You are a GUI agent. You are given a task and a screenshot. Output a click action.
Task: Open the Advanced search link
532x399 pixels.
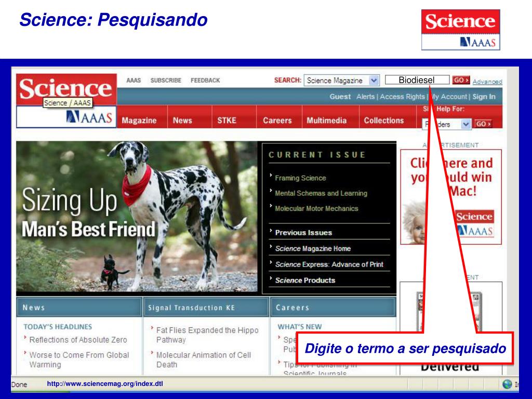[x=487, y=82]
